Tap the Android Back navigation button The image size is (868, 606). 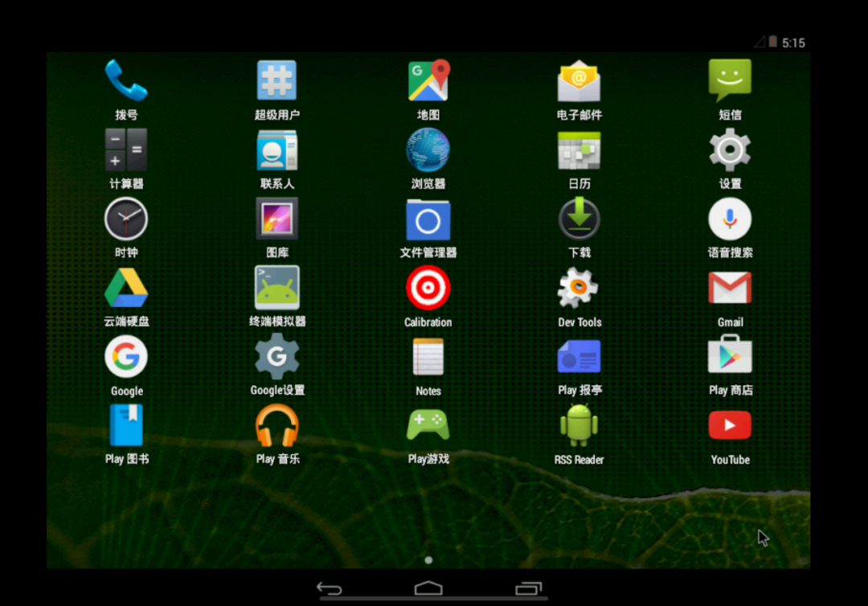(x=330, y=588)
